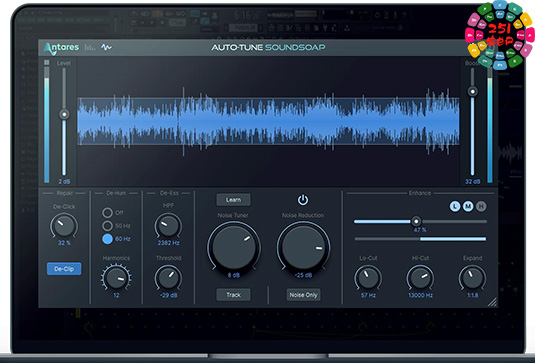Screen dimensions: 535x363
Task: Click the Boost slider handle
Action: click(x=473, y=91)
